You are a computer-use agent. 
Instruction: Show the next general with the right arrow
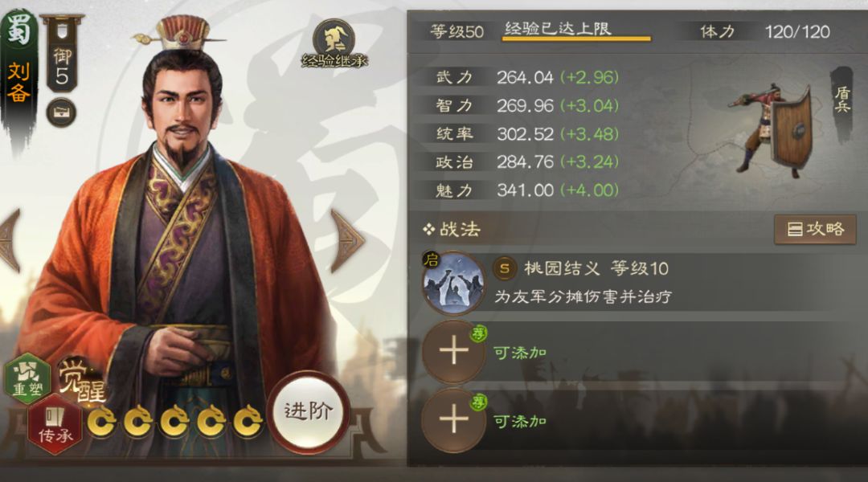pos(347,241)
